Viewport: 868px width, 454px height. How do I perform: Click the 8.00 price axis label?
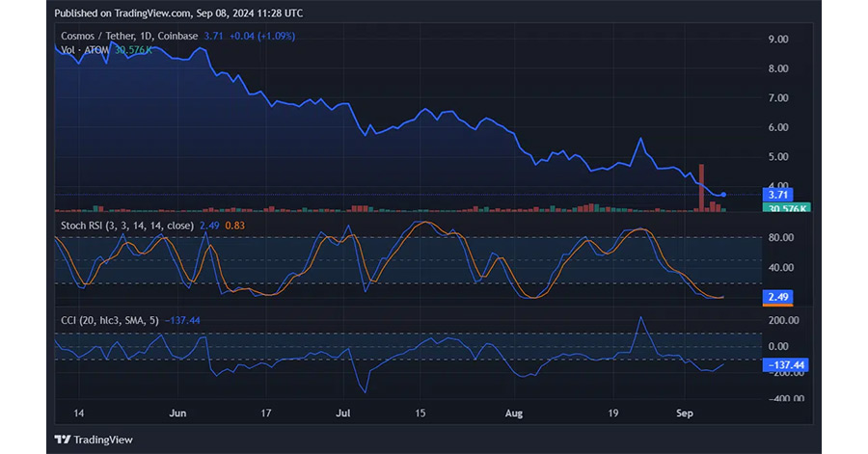tap(778, 68)
